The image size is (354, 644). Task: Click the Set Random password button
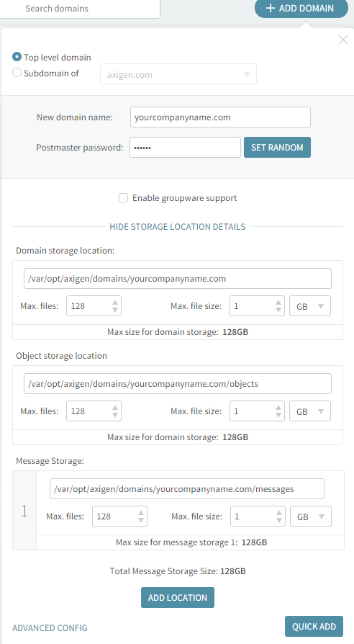click(277, 148)
